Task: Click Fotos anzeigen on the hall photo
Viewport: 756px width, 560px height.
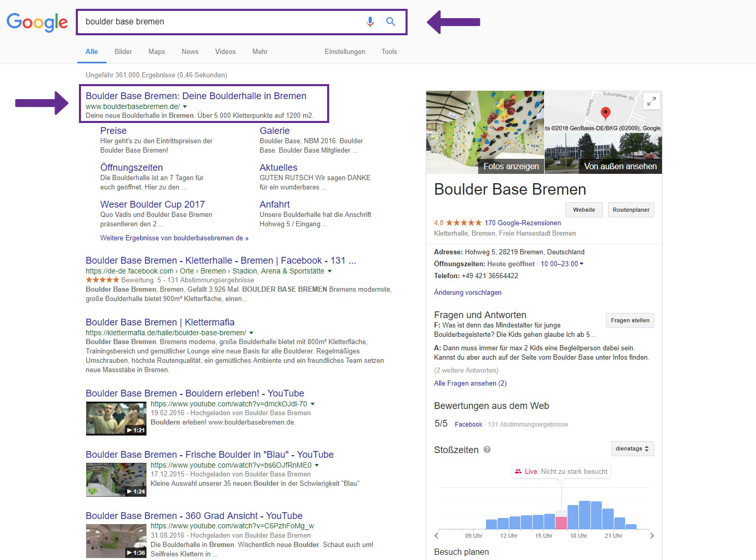Action: pos(511,166)
